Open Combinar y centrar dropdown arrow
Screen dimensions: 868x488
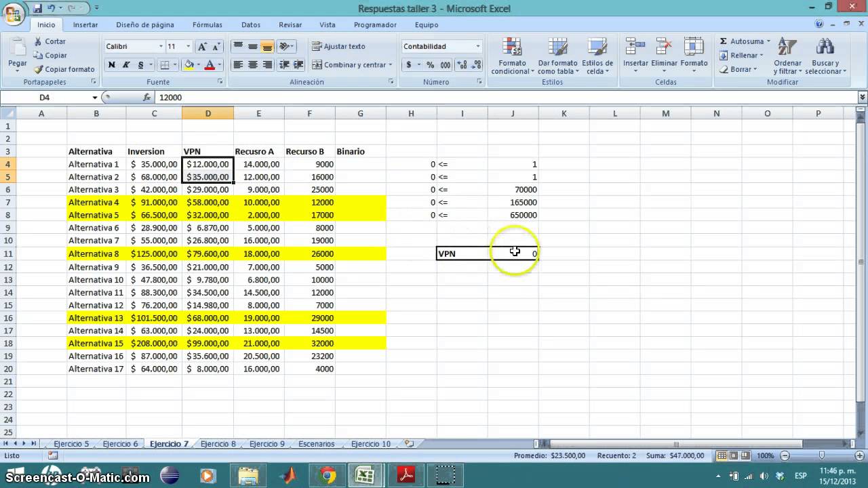click(x=390, y=65)
